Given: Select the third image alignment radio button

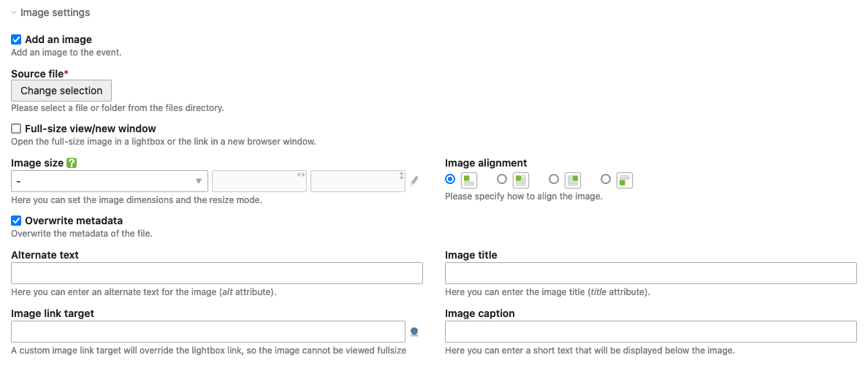Looking at the screenshot, I should pos(554,179).
